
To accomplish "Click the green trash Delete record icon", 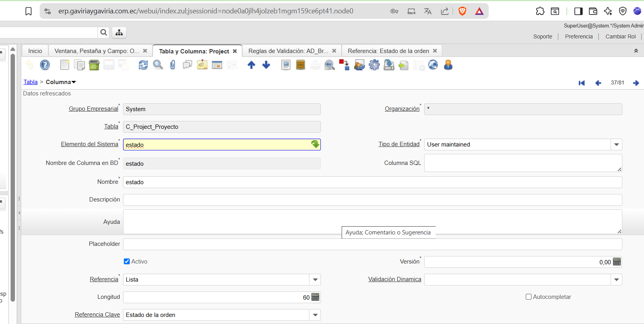I will (x=94, y=65).
